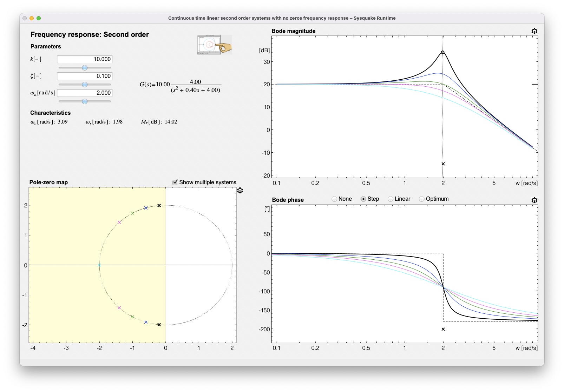Select the Optimum phase approximation option

point(422,199)
